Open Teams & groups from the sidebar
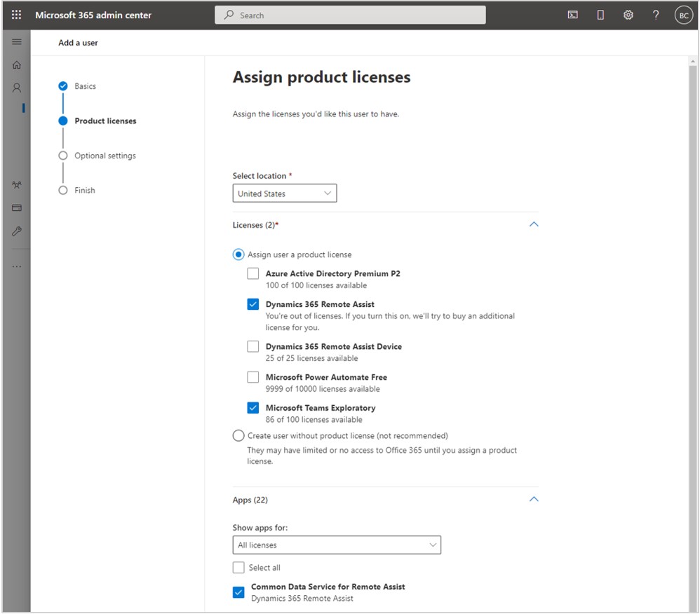 tap(17, 184)
